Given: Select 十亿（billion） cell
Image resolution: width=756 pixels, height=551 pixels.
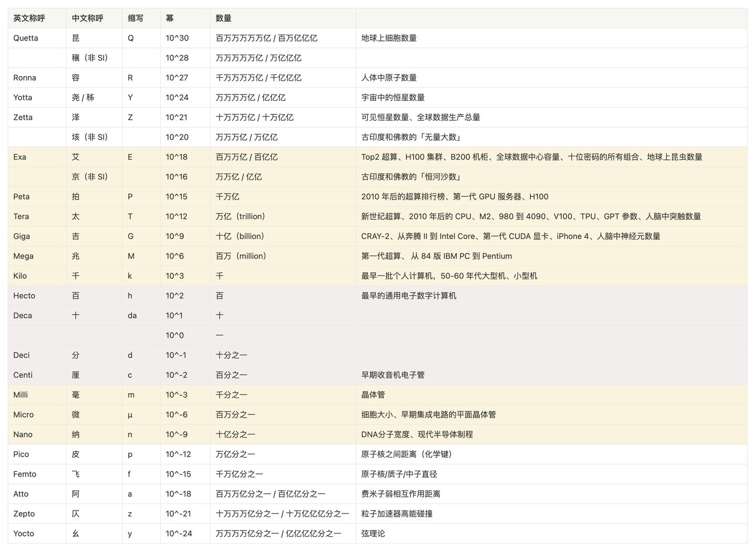Looking at the screenshot, I should [282, 236].
